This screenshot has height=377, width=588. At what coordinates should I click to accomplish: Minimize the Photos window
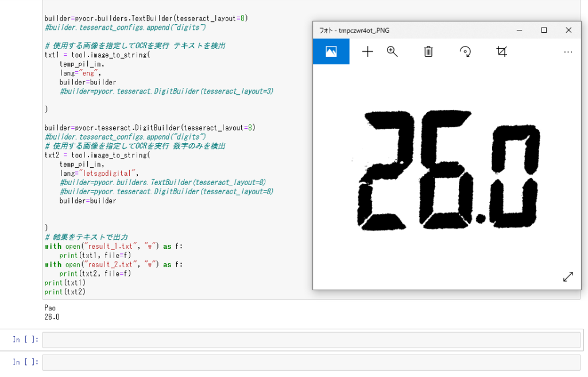click(x=519, y=30)
